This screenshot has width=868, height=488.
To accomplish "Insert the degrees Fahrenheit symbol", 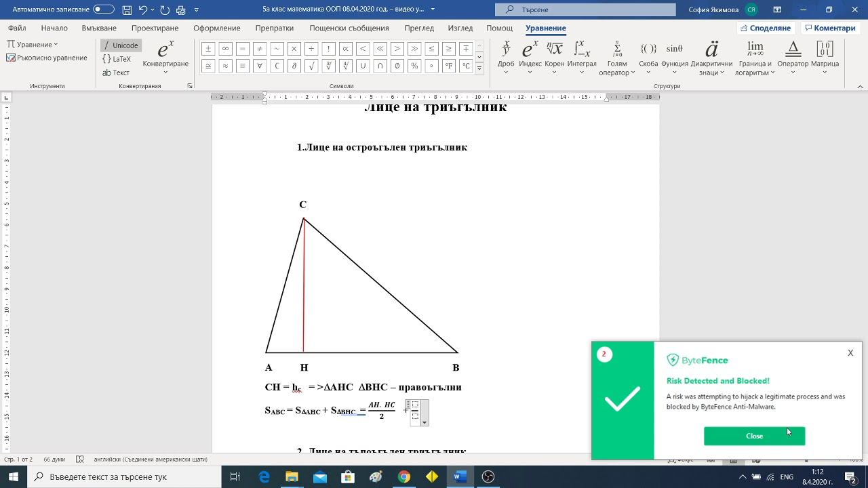I will (x=448, y=66).
